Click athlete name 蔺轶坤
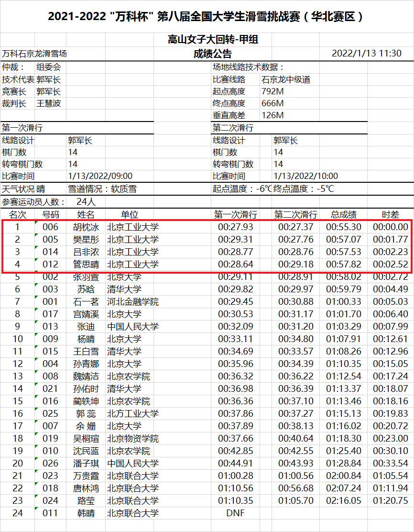The height and width of the screenshot is (532, 414). tap(86, 401)
